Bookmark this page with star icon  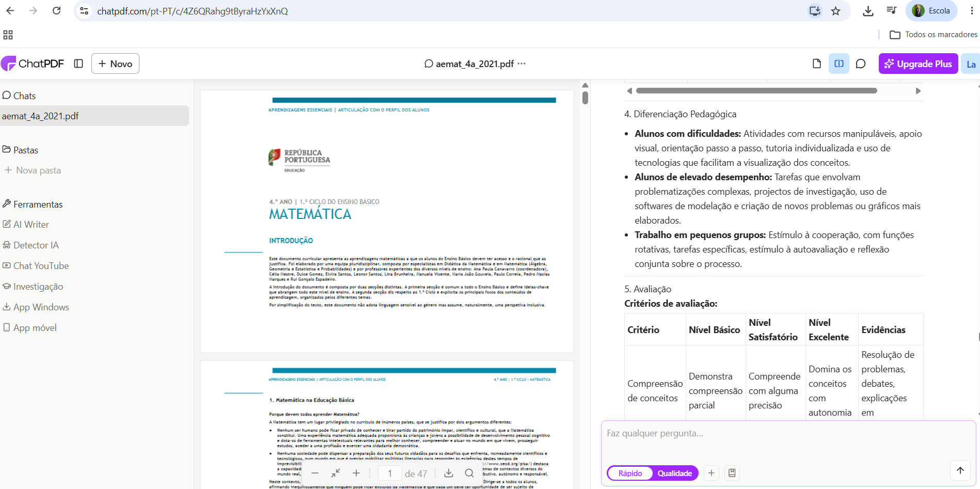(x=836, y=11)
